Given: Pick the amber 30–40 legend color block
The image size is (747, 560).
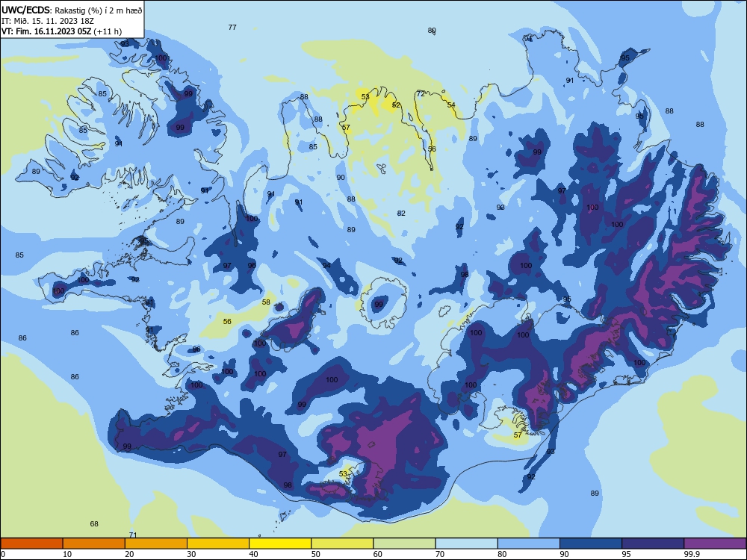Looking at the screenshot, I should point(218,544).
